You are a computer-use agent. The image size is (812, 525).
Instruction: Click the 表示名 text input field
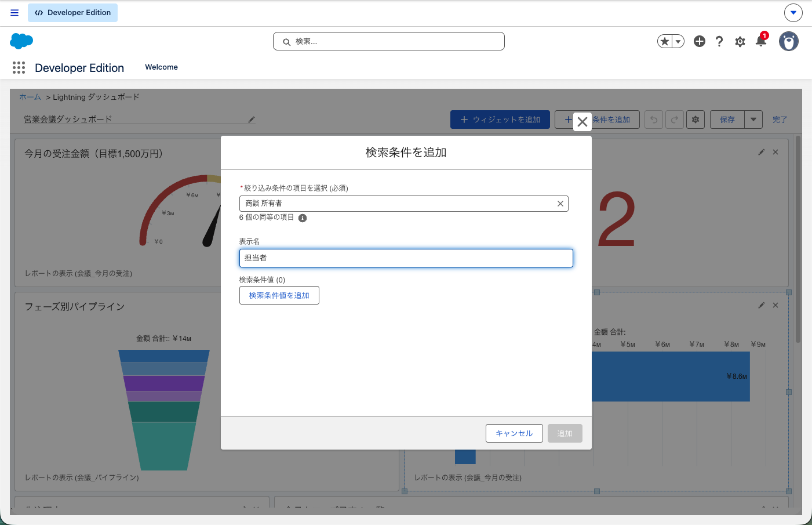406,258
